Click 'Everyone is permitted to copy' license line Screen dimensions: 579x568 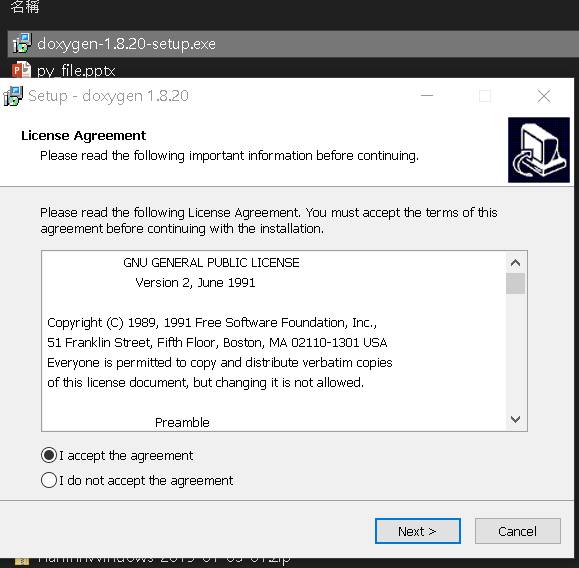tap(220, 363)
